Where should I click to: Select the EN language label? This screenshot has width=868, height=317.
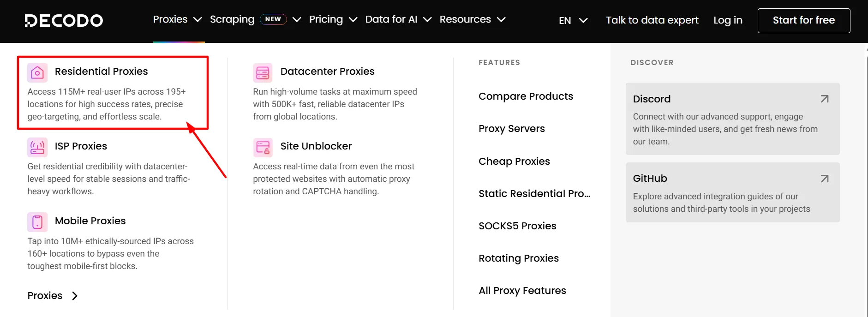565,21
